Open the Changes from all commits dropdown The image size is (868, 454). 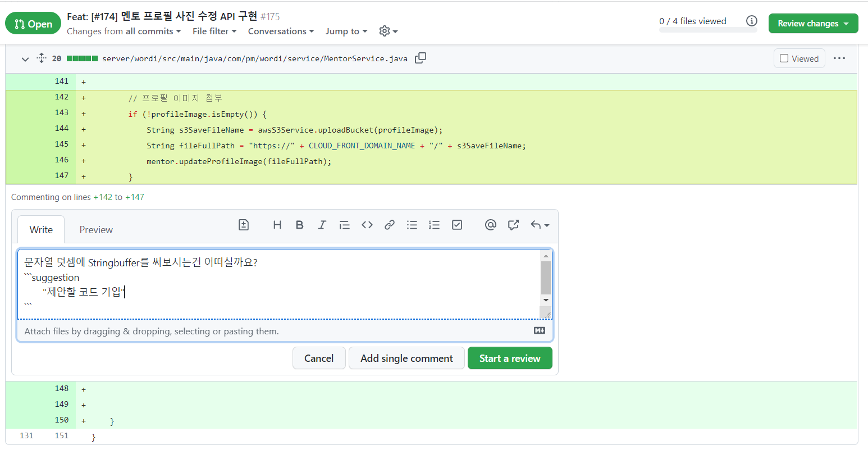pyautogui.click(x=124, y=31)
